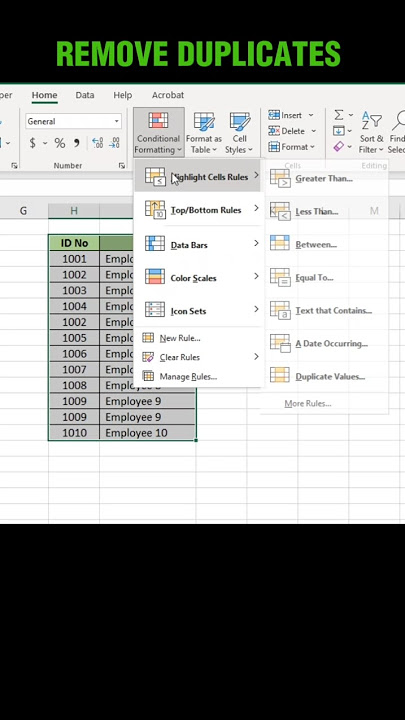Image resolution: width=405 pixels, height=720 pixels.
Task: Expand Fill dropdown arrow
Action: (351, 131)
